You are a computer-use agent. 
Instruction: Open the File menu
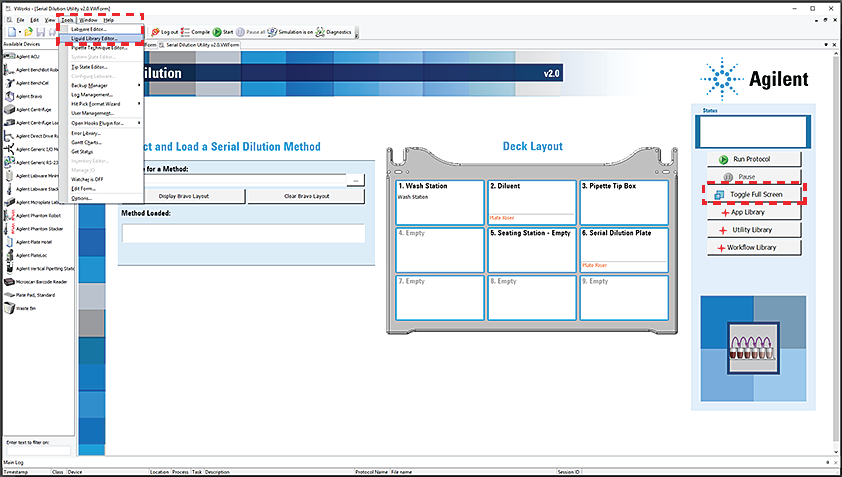tap(20, 20)
